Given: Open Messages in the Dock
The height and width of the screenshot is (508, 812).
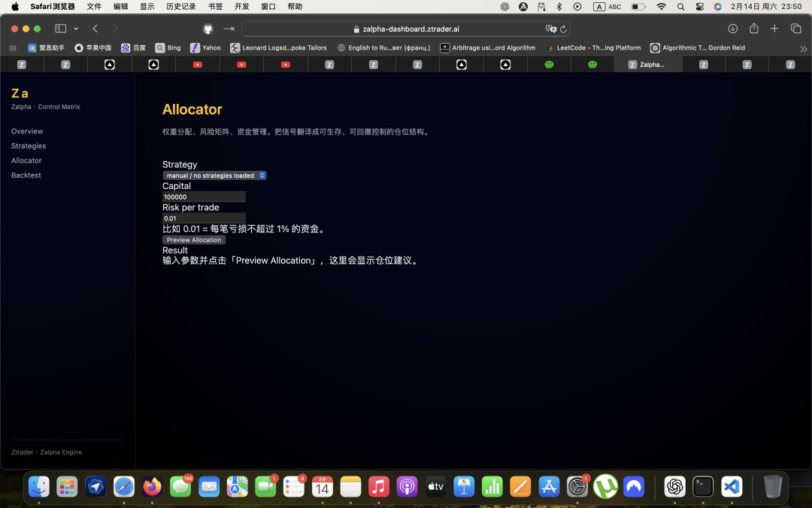Looking at the screenshot, I should [x=180, y=487].
